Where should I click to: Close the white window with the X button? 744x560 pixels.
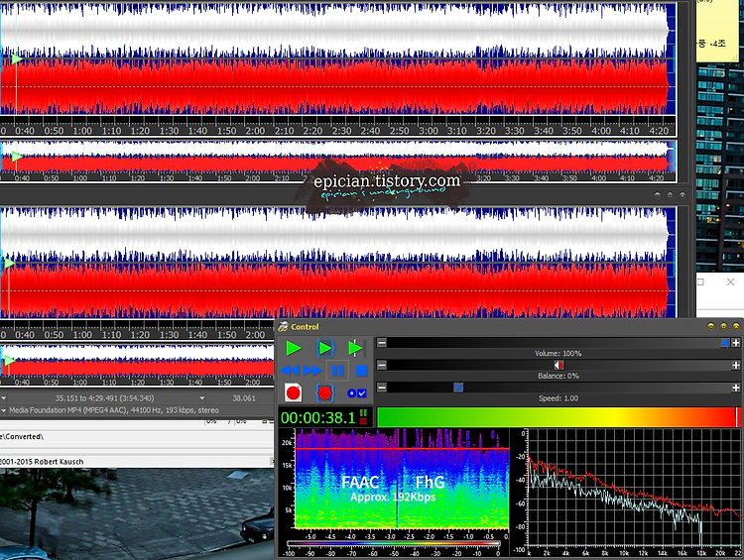(x=731, y=282)
